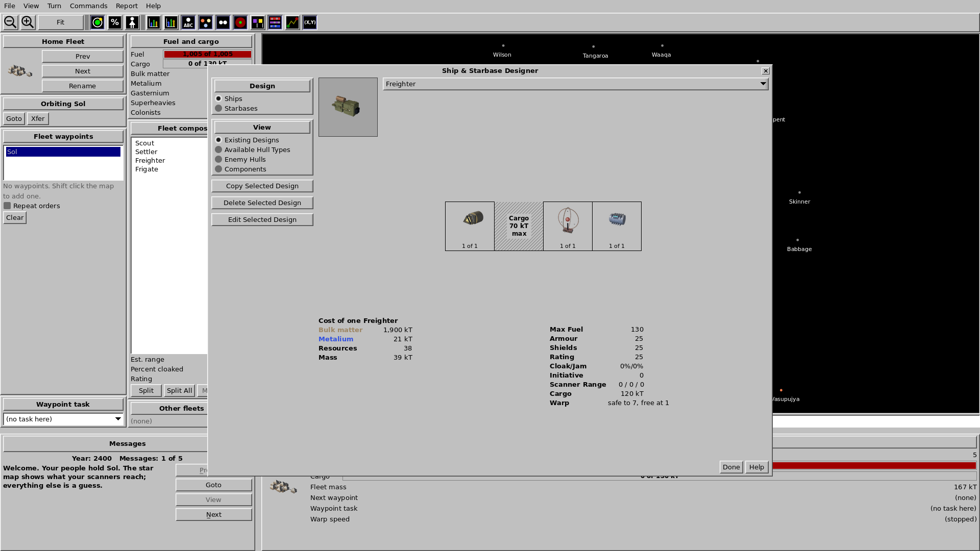The image size is (980, 551).
Task: Select the orbital scanner component slot
Action: 568,226
